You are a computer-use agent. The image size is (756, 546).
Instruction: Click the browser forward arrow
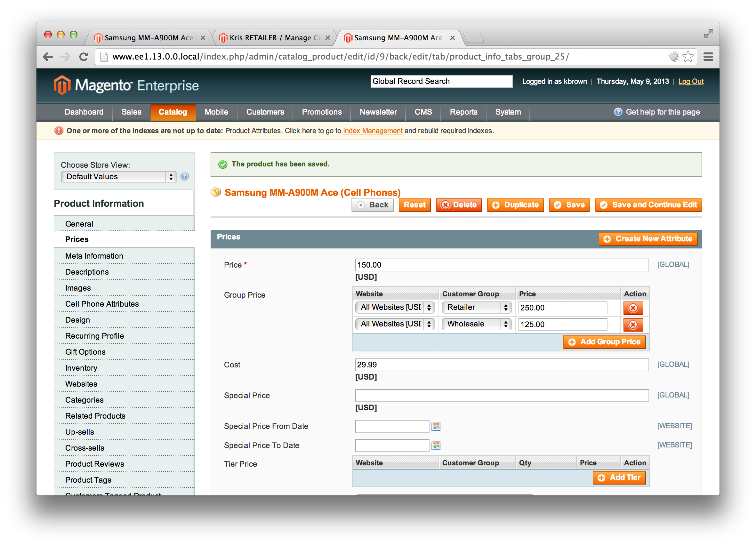66,57
